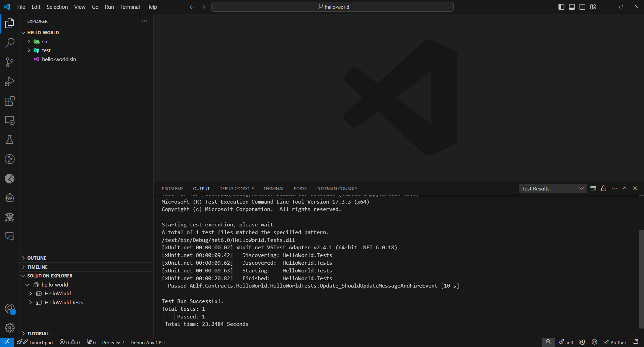
Task: Click the Explorer more actions ellipsis
Action: click(144, 21)
